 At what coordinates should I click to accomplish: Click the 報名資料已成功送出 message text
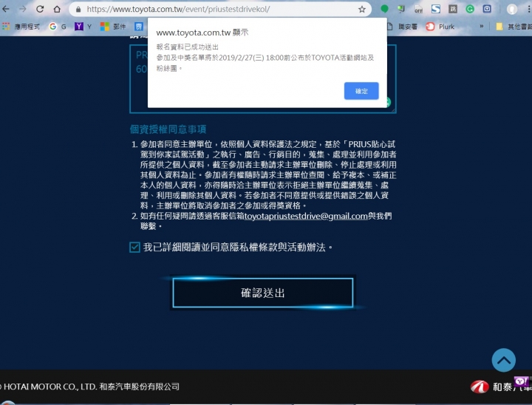pos(187,47)
